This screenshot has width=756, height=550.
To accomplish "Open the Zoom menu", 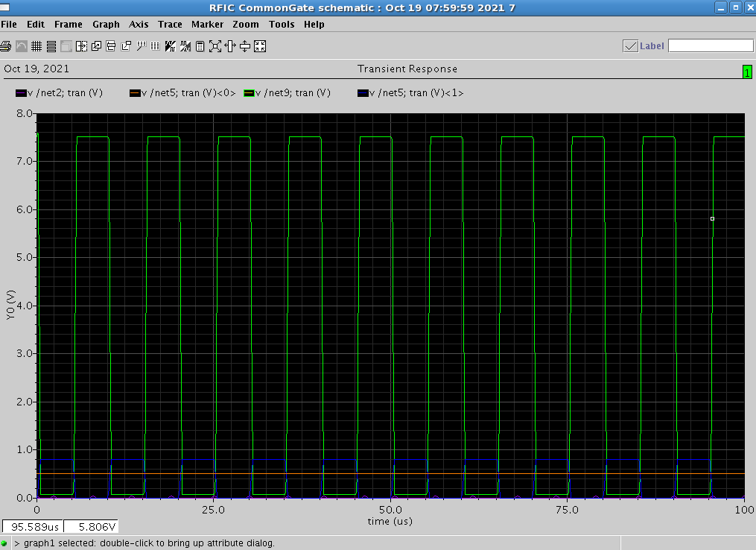I will (246, 24).
